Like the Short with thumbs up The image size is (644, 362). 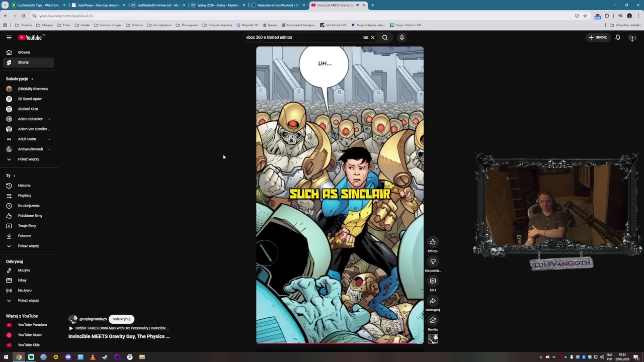(x=433, y=242)
